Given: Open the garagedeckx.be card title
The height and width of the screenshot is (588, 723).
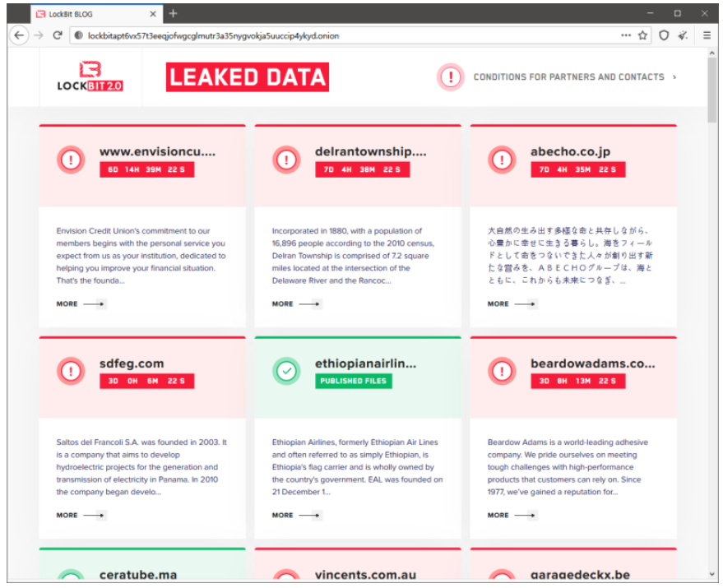Looking at the screenshot, I should pyautogui.click(x=580, y=575).
